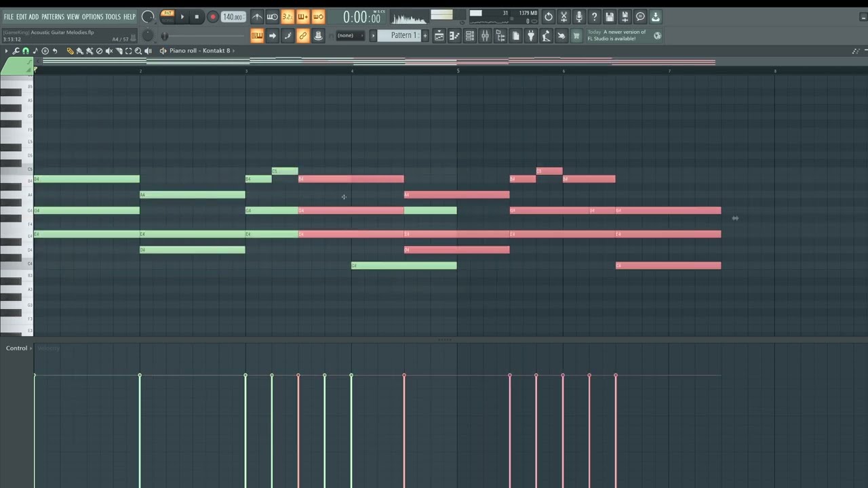868x488 pixels.
Task: Open piano roll options arrow menu
Action: point(6,51)
